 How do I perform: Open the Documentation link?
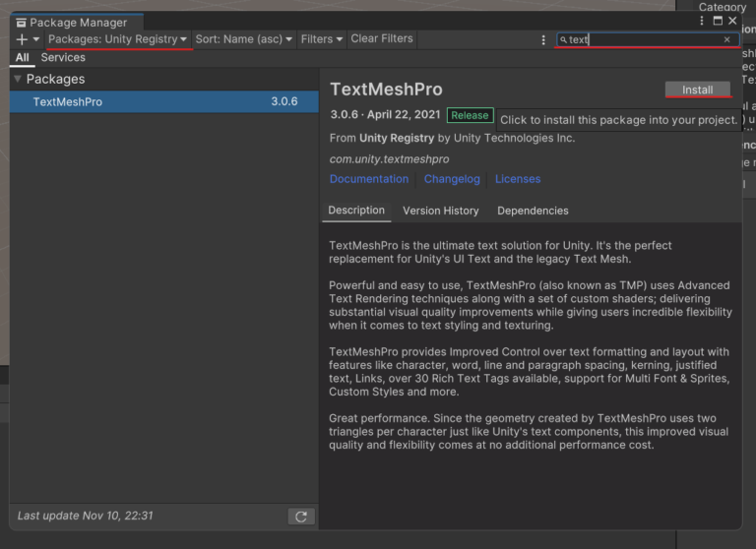point(369,179)
